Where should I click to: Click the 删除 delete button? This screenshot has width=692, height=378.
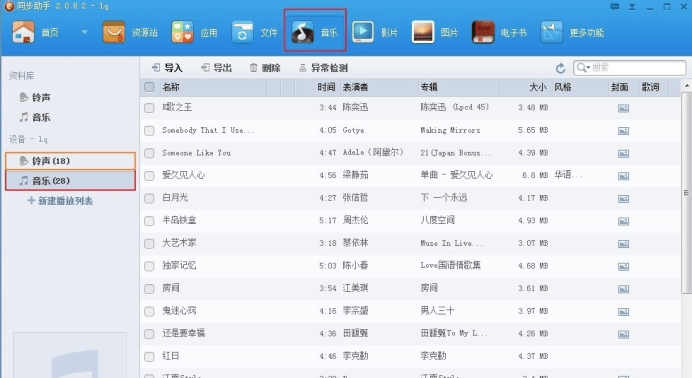pyautogui.click(x=265, y=68)
